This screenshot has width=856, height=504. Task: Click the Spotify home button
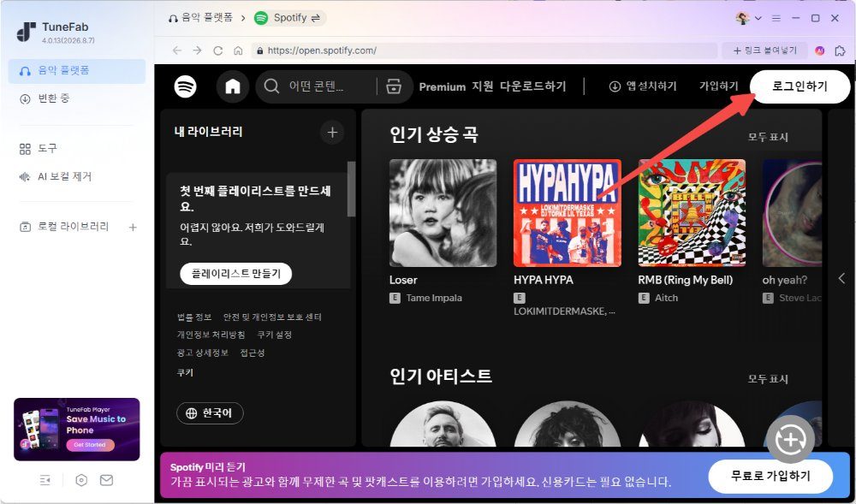[x=233, y=86]
